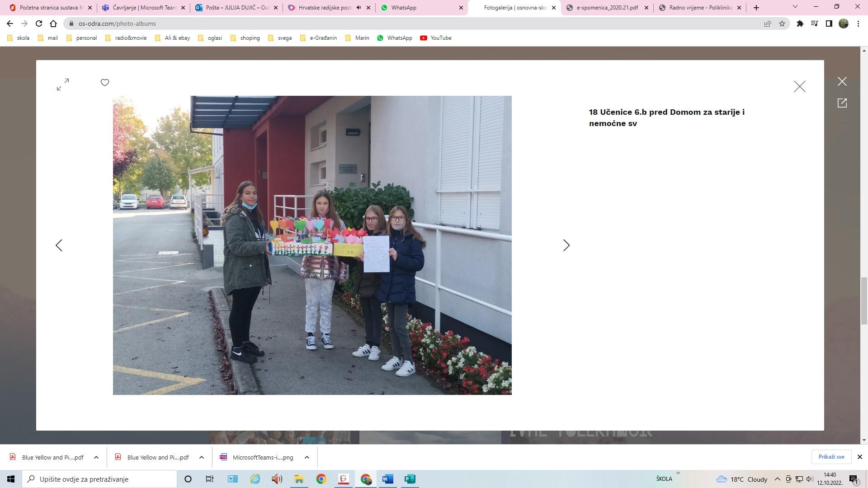
Task: Share this page icon in address bar
Action: pos(768,23)
